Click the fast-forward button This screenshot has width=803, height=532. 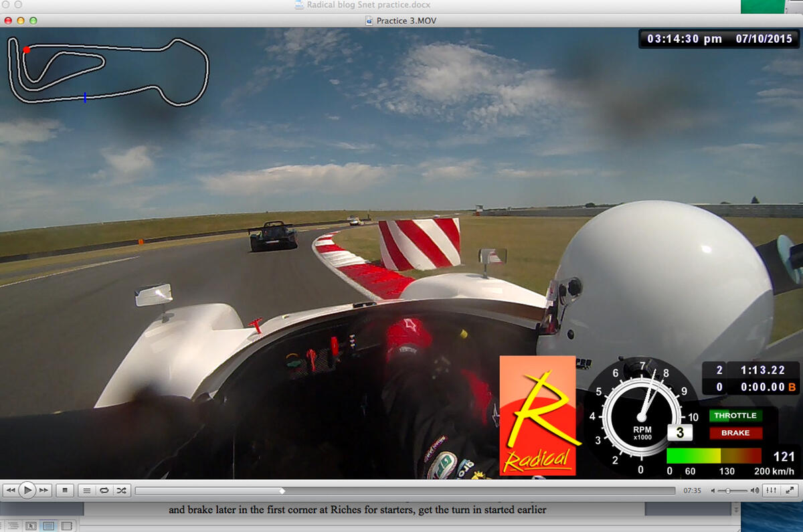tap(44, 491)
